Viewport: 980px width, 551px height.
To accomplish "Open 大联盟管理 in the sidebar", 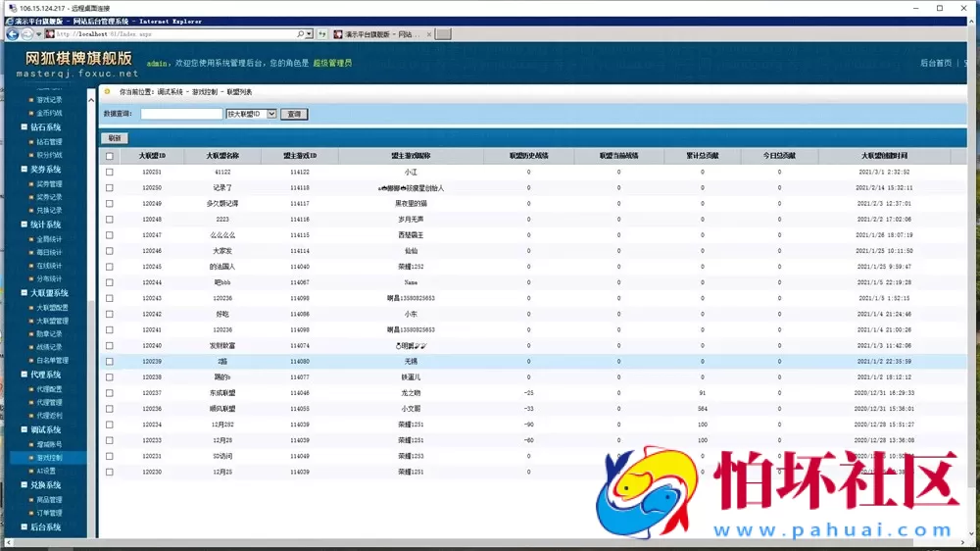I will [53, 321].
